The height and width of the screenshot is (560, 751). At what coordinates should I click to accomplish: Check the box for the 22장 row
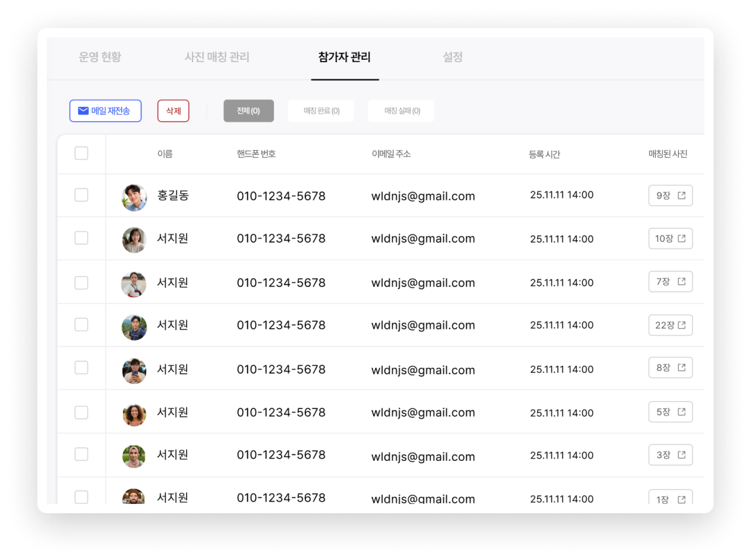click(x=81, y=324)
